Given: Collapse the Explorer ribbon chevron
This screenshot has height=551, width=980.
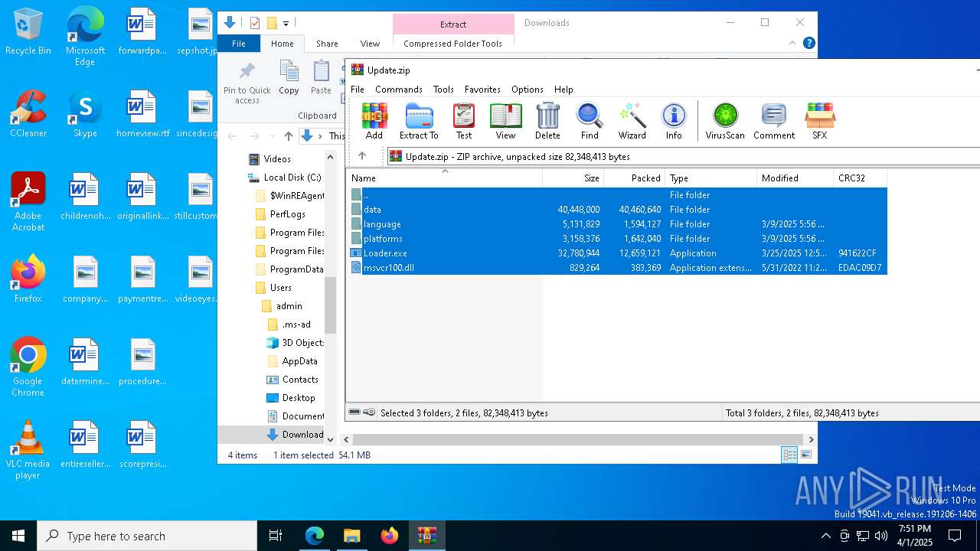Looking at the screenshot, I should 792,43.
